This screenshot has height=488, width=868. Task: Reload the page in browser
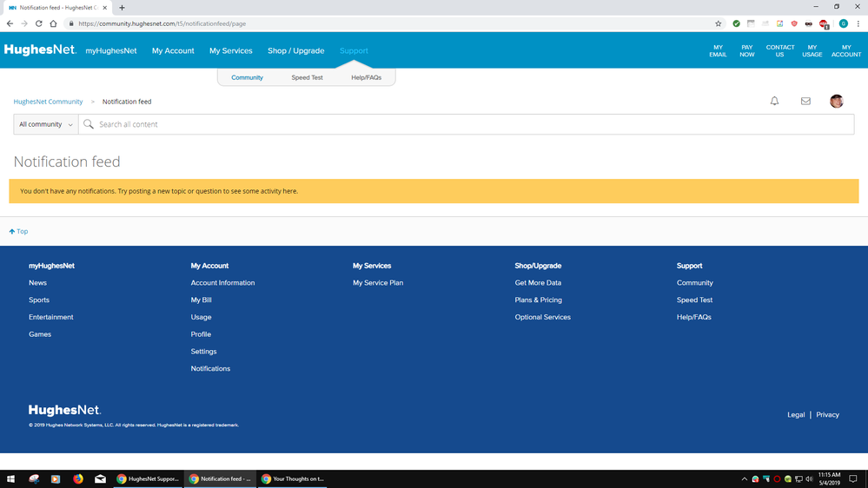(x=38, y=23)
